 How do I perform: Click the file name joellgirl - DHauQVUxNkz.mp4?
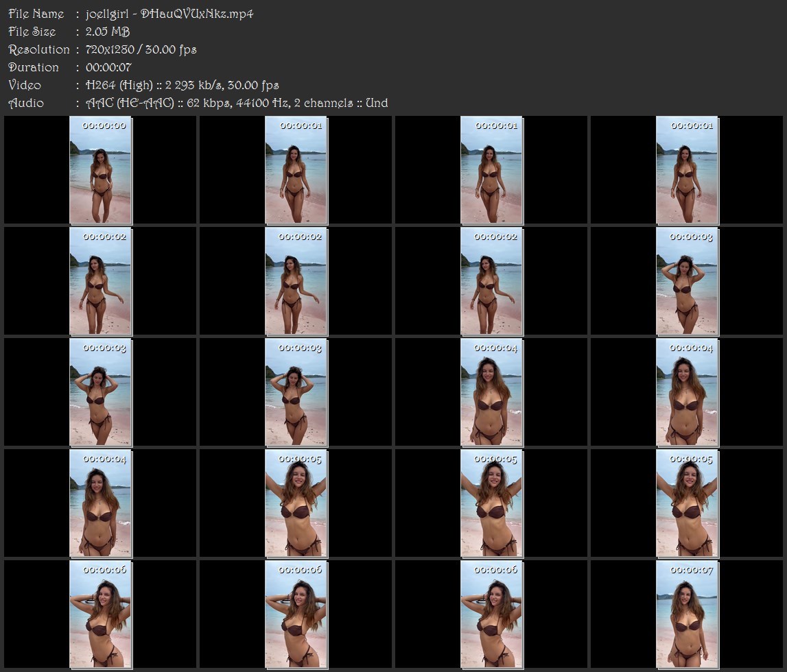click(169, 14)
